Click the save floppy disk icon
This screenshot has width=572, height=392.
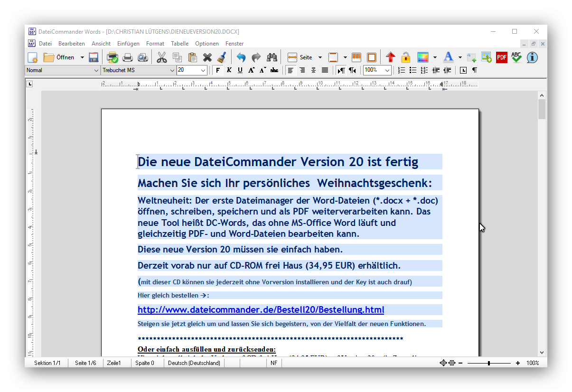[94, 57]
